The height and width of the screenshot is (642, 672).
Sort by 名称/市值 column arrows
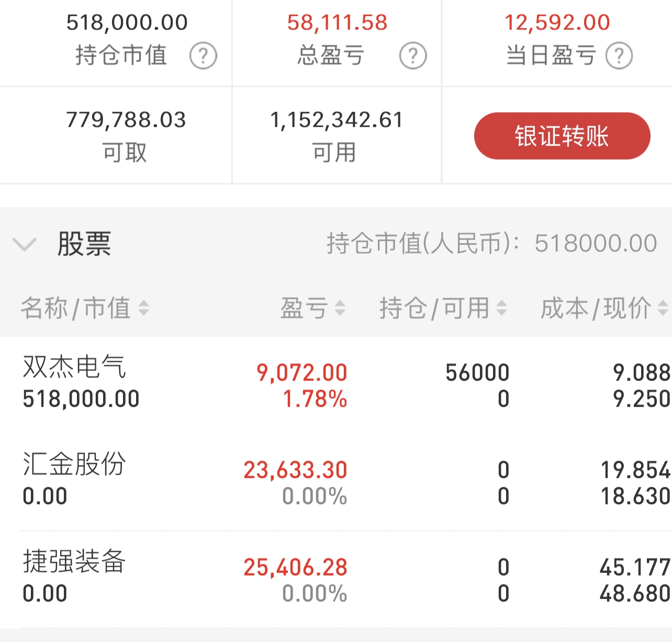click(143, 308)
